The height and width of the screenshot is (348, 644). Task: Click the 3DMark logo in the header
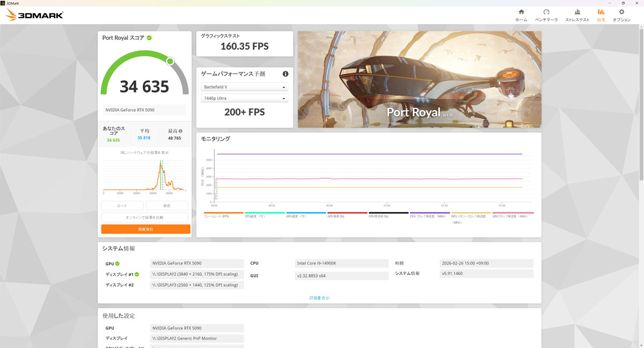coord(34,15)
